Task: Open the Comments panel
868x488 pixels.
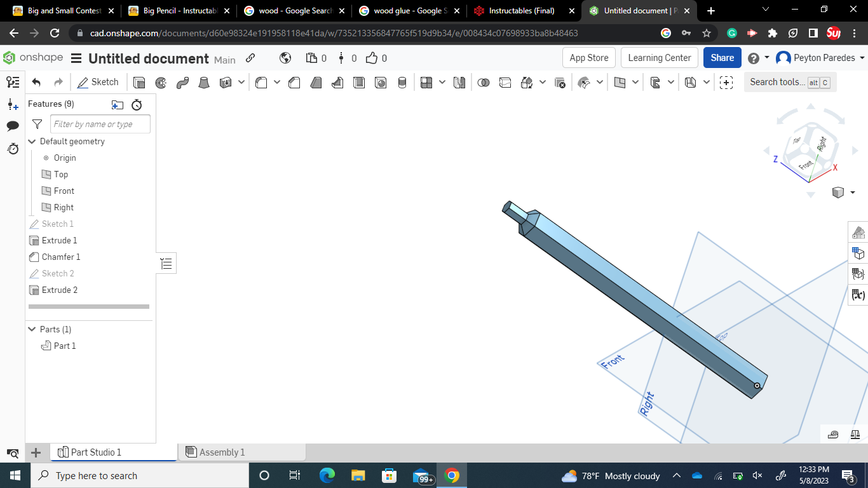Action: pyautogui.click(x=13, y=126)
